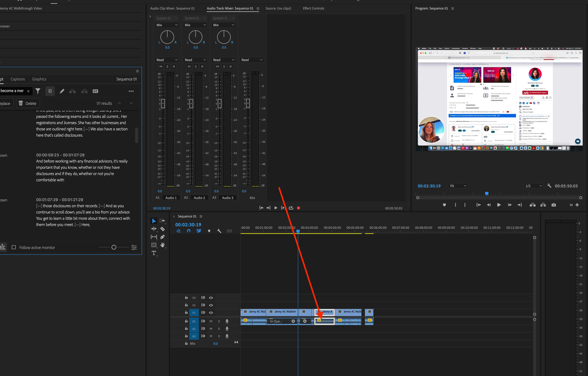Hide the V1 track output eye
588x376 pixels.
(x=211, y=313)
